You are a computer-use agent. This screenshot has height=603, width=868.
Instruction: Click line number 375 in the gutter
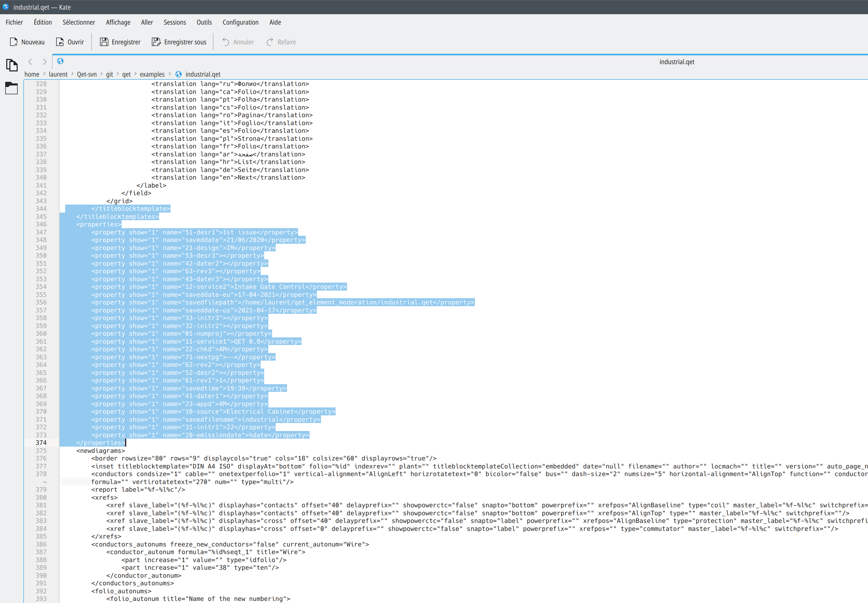[x=41, y=451]
